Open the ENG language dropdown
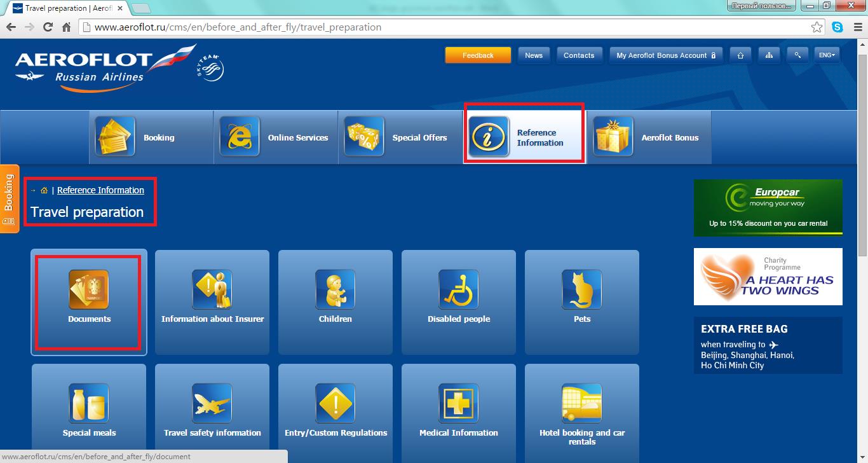The width and height of the screenshot is (868, 463). click(x=827, y=55)
